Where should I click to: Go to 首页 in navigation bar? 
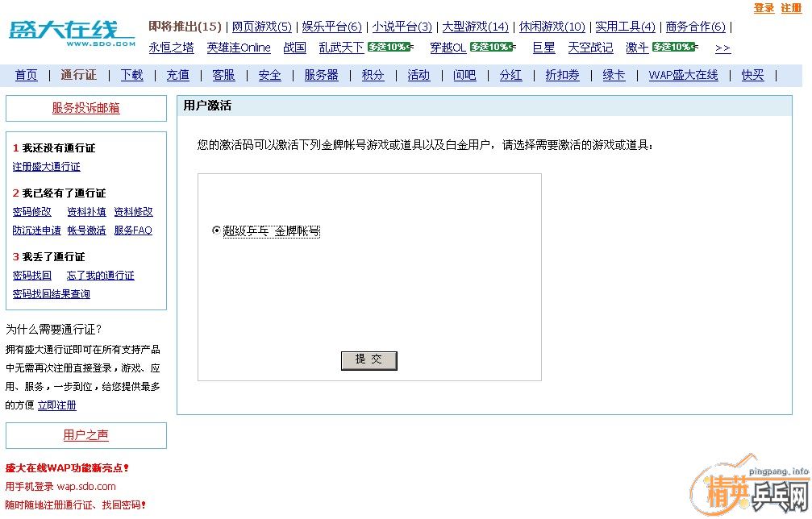pyautogui.click(x=27, y=75)
